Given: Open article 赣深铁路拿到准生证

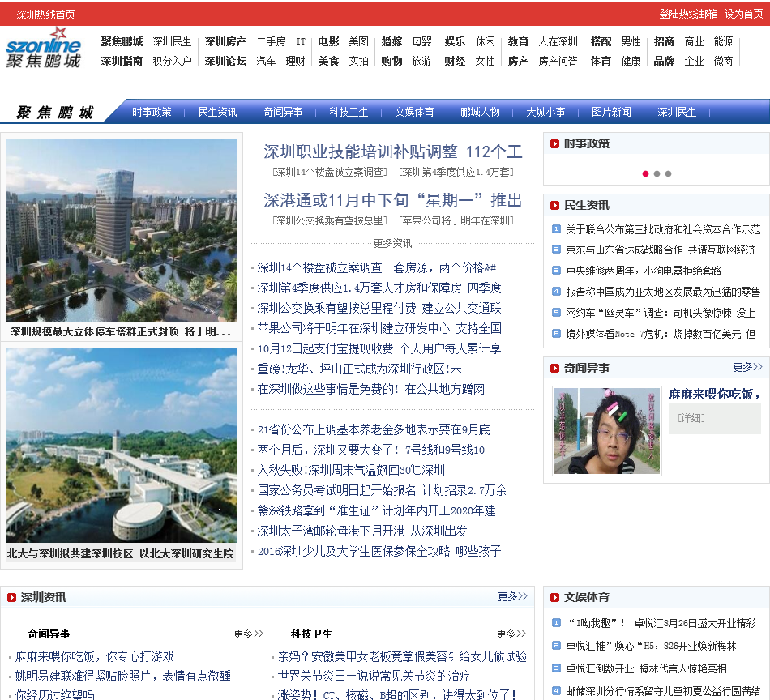Looking at the screenshot, I should click(376, 510).
